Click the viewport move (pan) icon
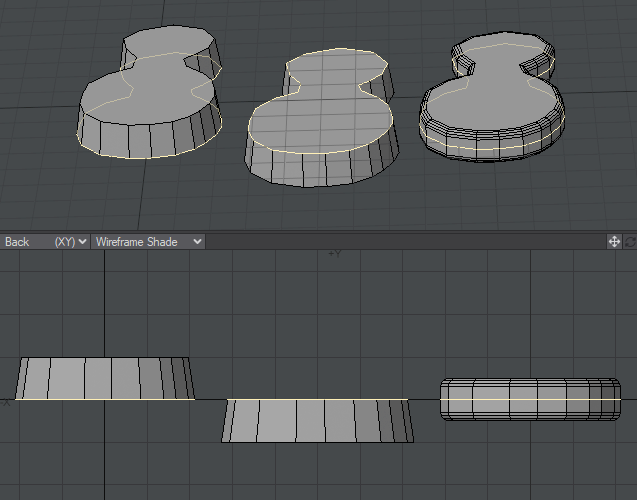 click(x=614, y=242)
